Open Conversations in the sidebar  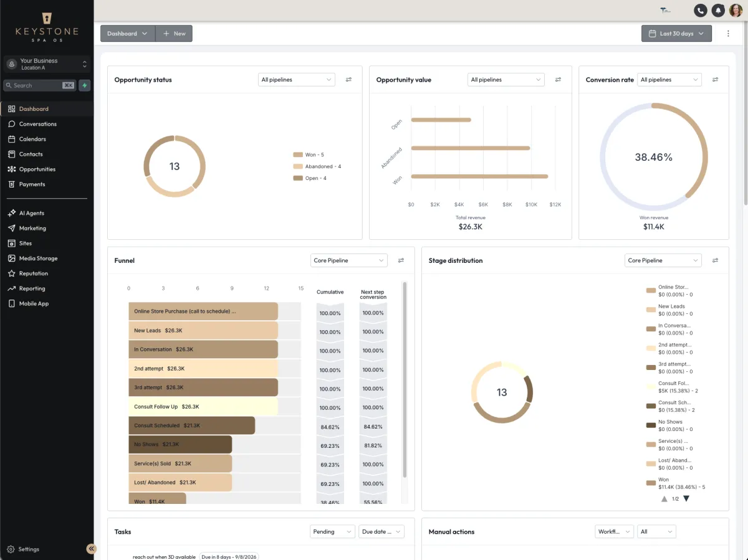47,124
